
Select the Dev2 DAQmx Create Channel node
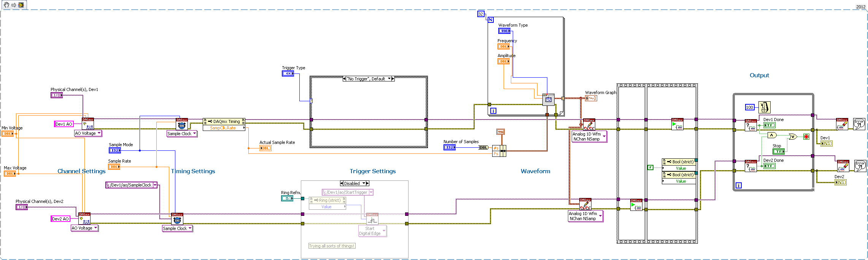pos(84,219)
